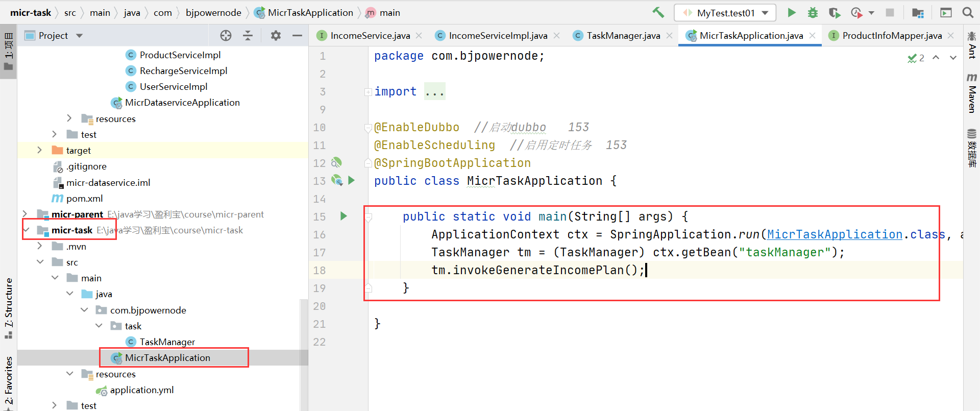Click the Spring bean gutter icon on line 12
The image size is (980, 411).
pos(336,163)
